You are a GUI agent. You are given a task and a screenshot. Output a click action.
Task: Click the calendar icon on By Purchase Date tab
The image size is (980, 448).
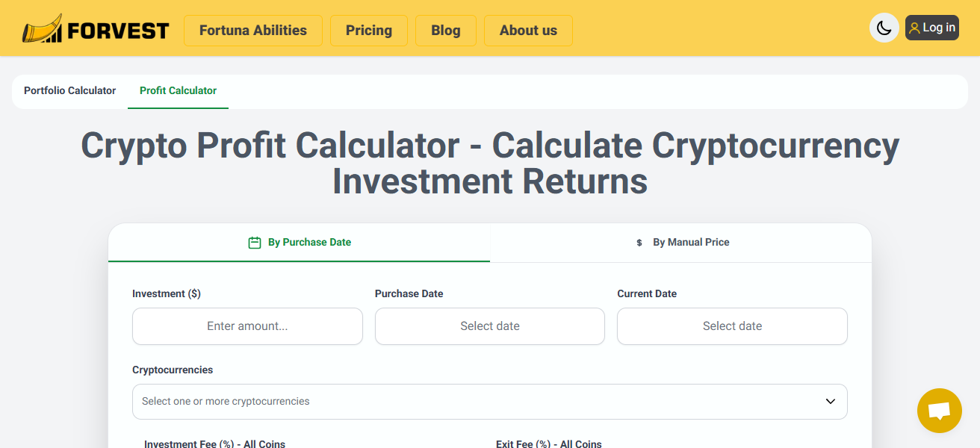pyautogui.click(x=254, y=242)
